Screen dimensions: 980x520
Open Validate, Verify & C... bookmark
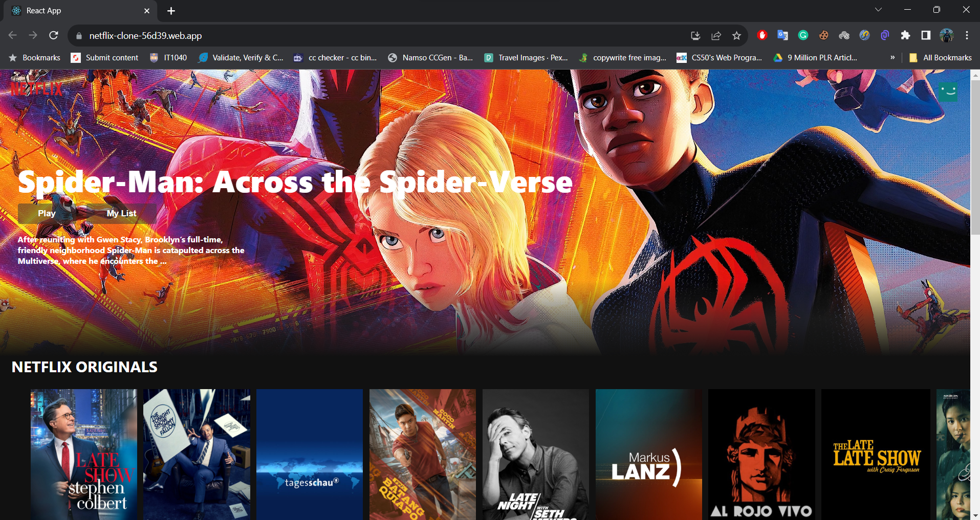tap(241, 58)
